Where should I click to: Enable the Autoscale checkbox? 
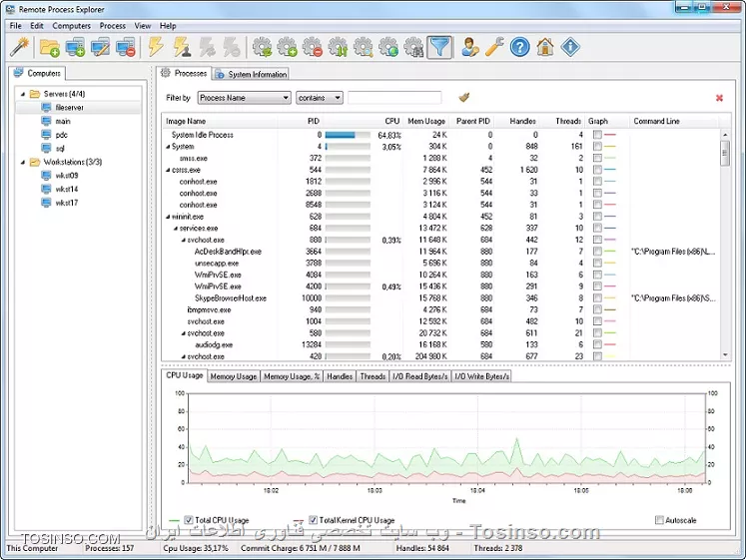click(659, 520)
